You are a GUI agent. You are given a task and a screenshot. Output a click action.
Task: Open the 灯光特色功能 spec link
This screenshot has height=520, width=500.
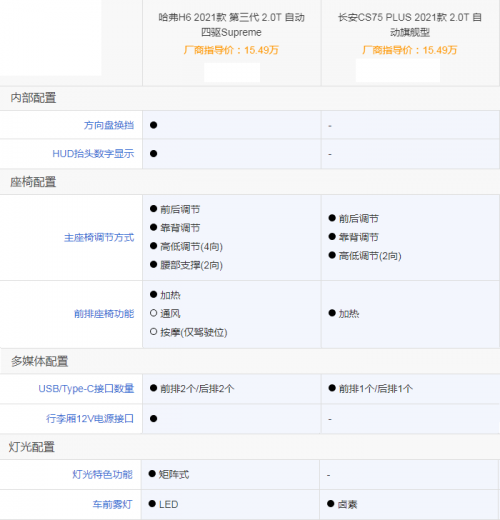tap(103, 474)
